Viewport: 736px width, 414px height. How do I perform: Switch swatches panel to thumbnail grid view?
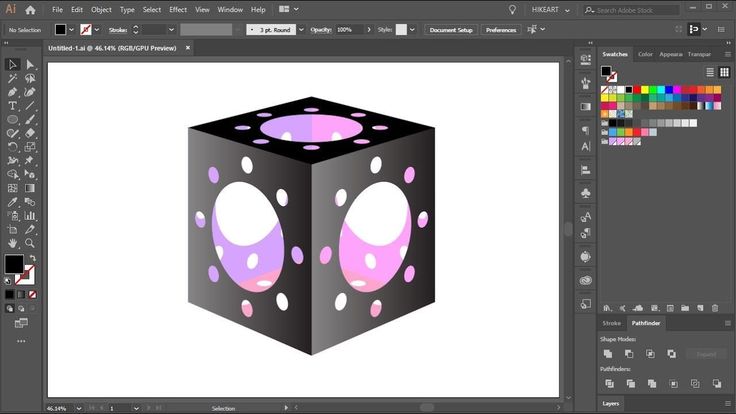click(722, 72)
